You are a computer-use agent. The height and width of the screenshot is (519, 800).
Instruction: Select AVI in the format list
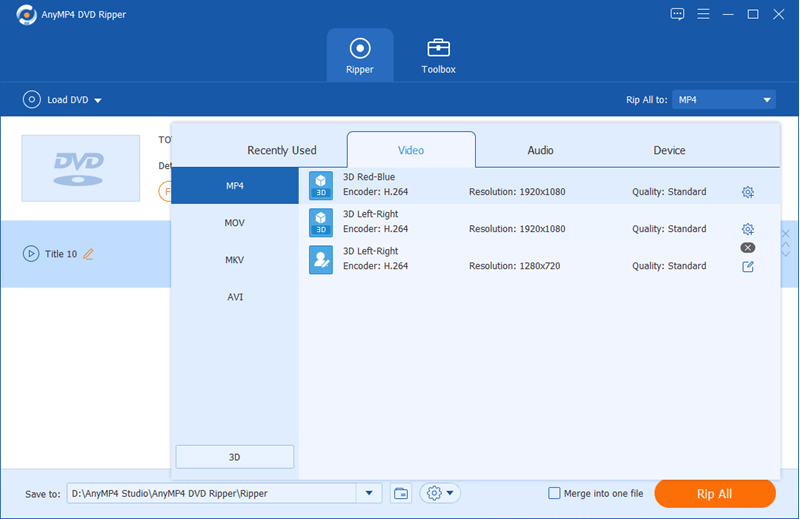click(x=235, y=297)
